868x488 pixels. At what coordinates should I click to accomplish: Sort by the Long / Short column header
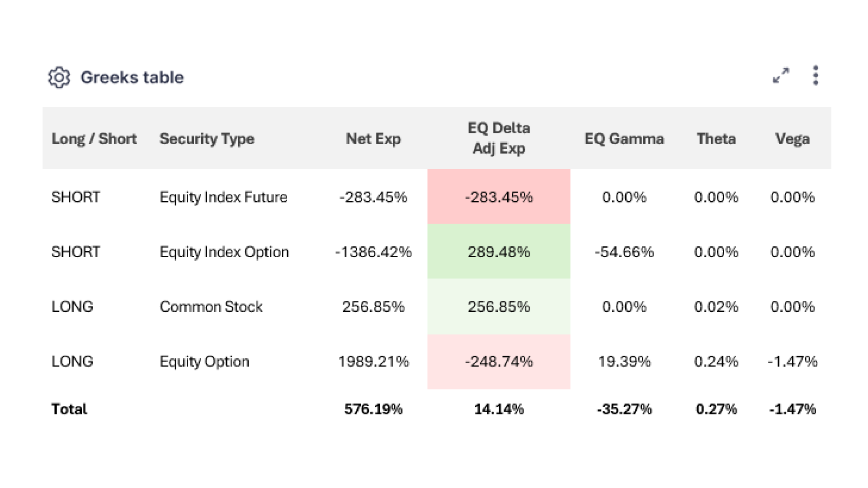94,139
